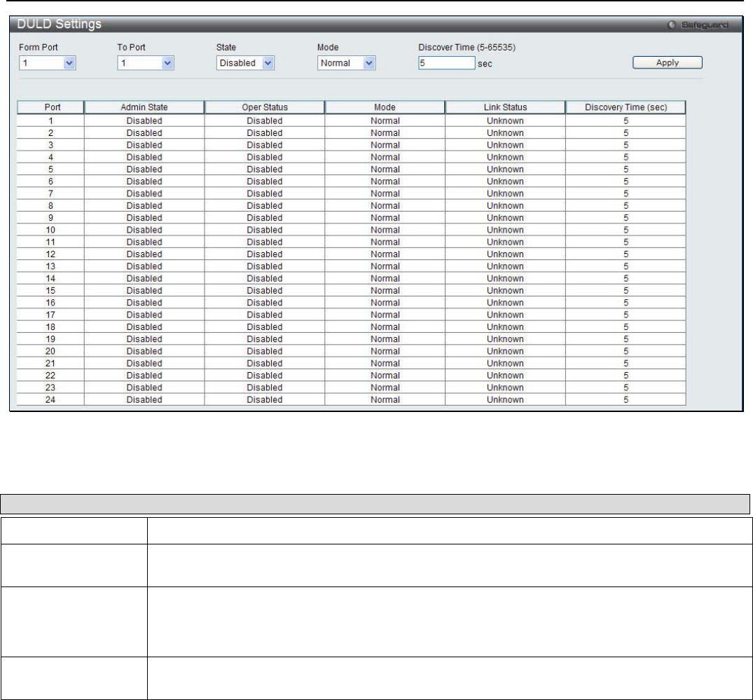Open the To Port dropdown

pos(146,63)
